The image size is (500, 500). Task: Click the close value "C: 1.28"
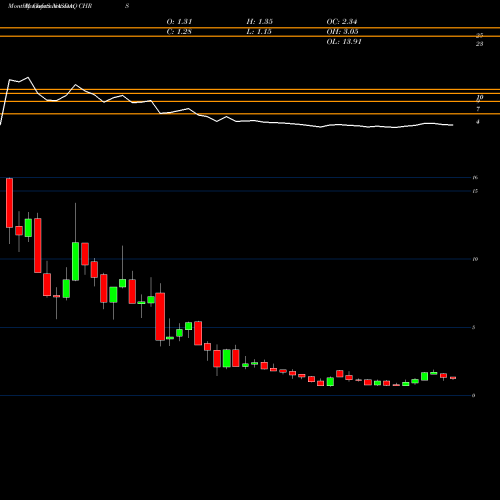(x=179, y=32)
